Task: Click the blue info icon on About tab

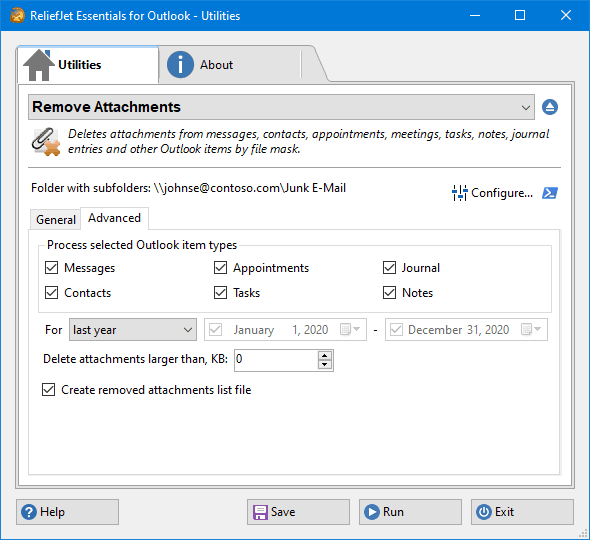Action: [180, 65]
